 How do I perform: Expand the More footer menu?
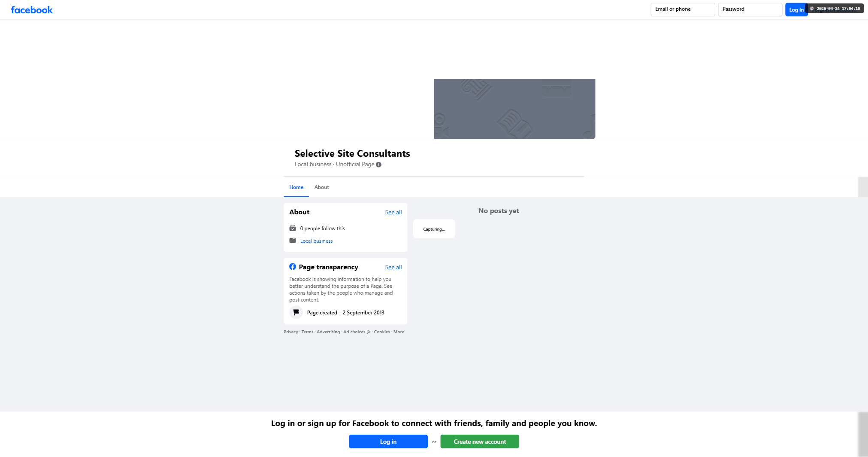click(399, 332)
